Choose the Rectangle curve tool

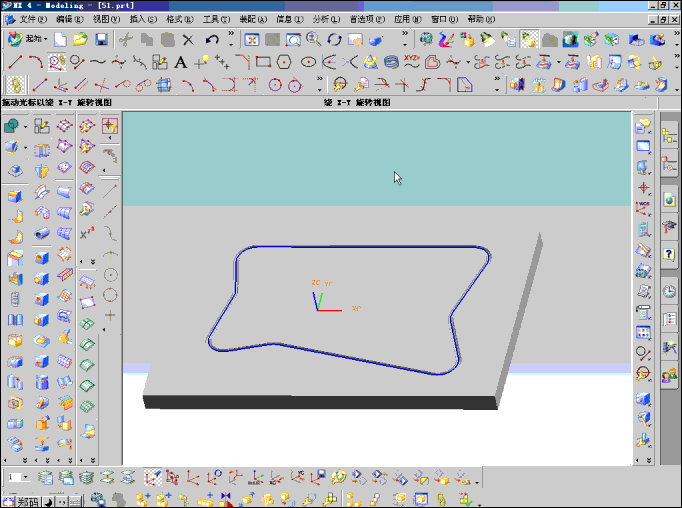[263, 62]
